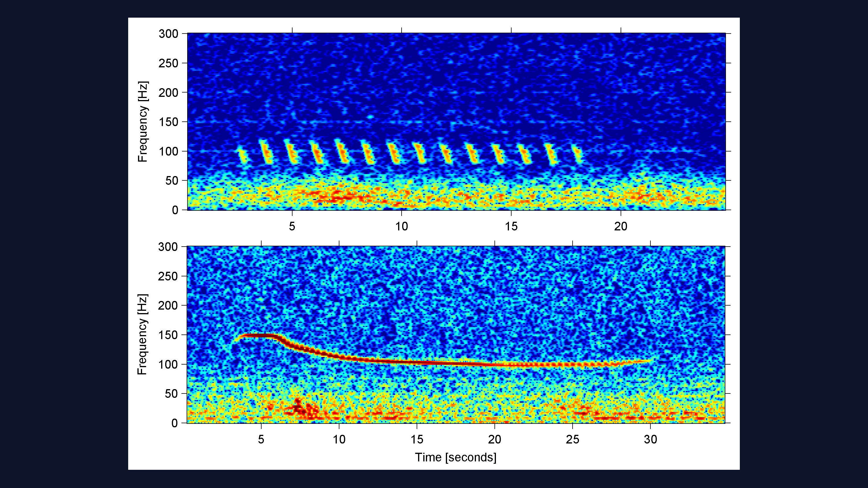This screenshot has width=868, height=488.
Task: Click the Time [seconds] axis label
Action: [x=456, y=457]
